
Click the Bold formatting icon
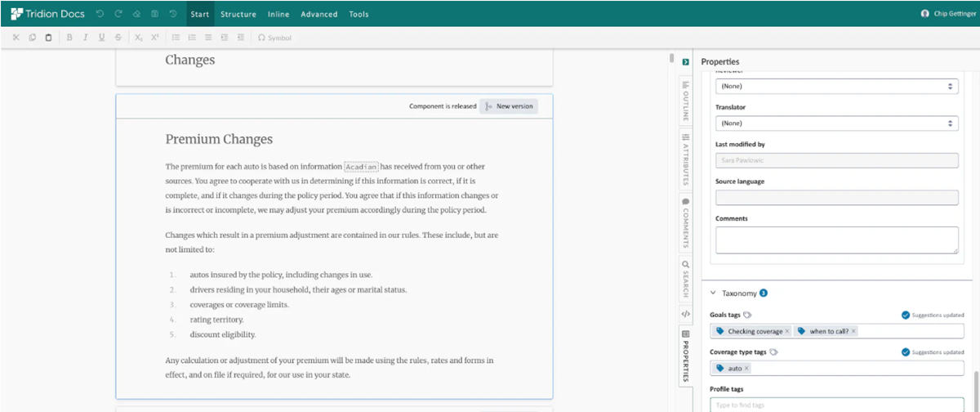click(69, 38)
